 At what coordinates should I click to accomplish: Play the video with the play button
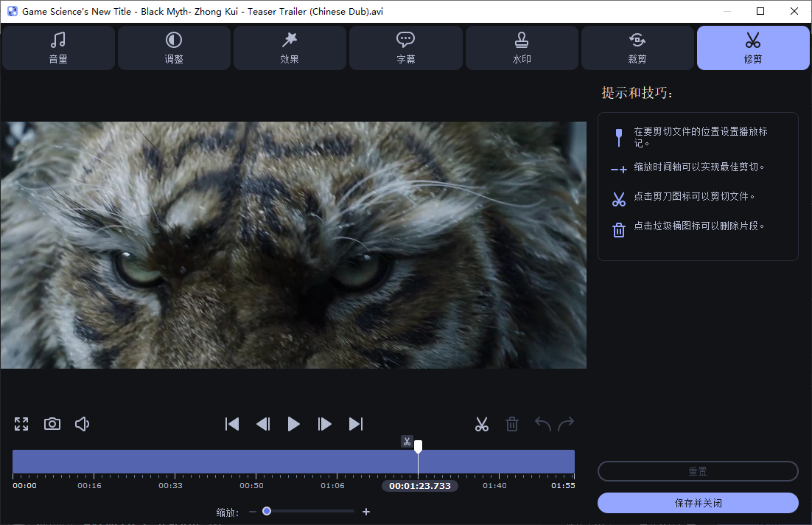[294, 424]
